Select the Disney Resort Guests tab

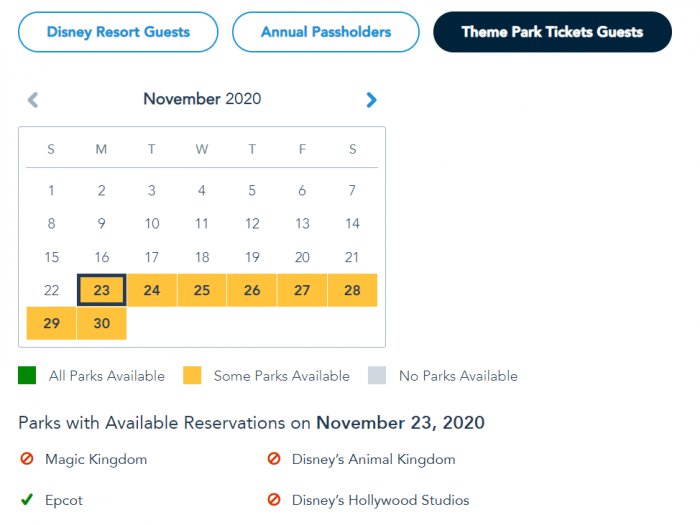click(x=118, y=32)
